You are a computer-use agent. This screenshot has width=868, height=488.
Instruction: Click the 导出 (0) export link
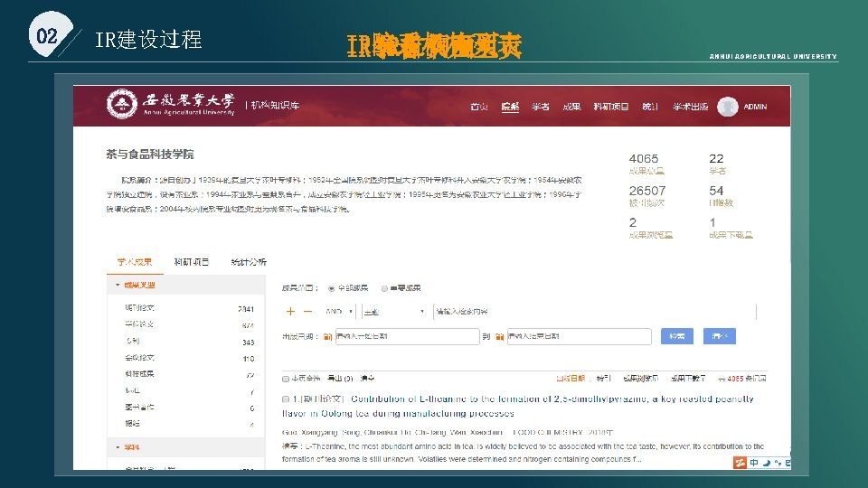[340, 379]
